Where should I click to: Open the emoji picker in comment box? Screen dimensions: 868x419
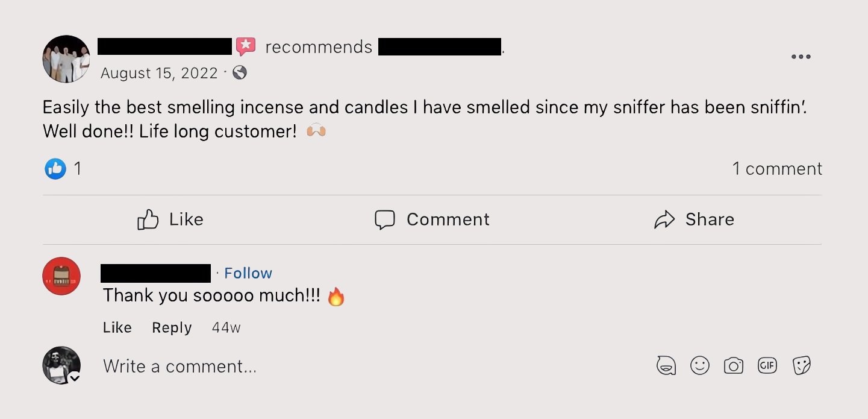[x=699, y=365]
